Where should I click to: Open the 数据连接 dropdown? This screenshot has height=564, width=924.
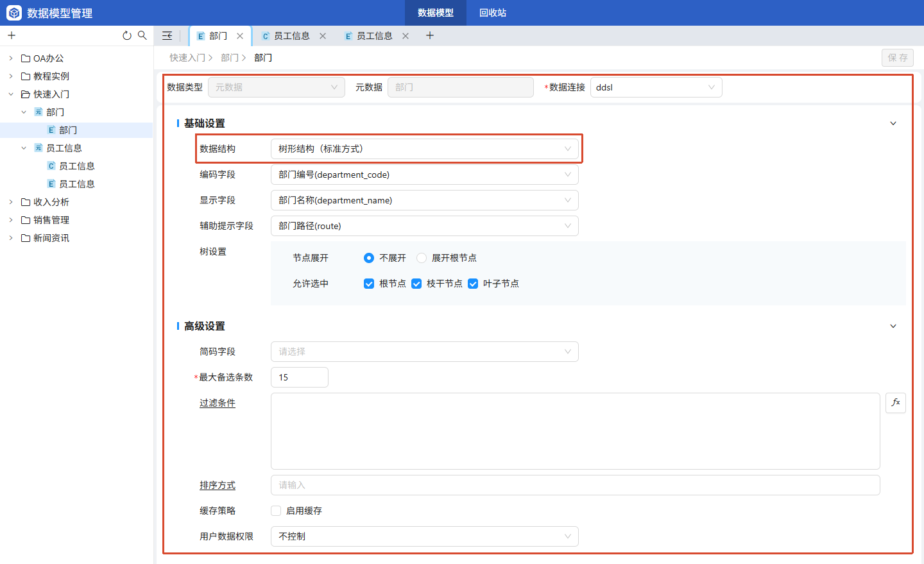click(656, 87)
